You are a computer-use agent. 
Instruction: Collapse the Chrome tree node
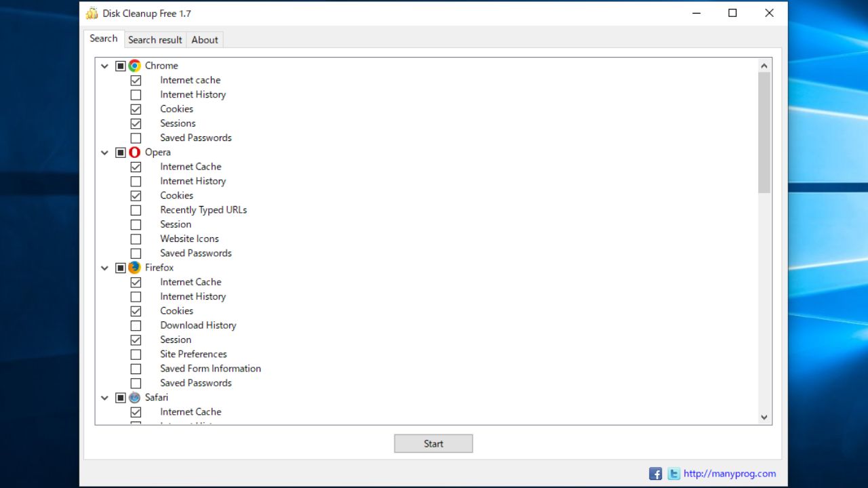(104, 66)
